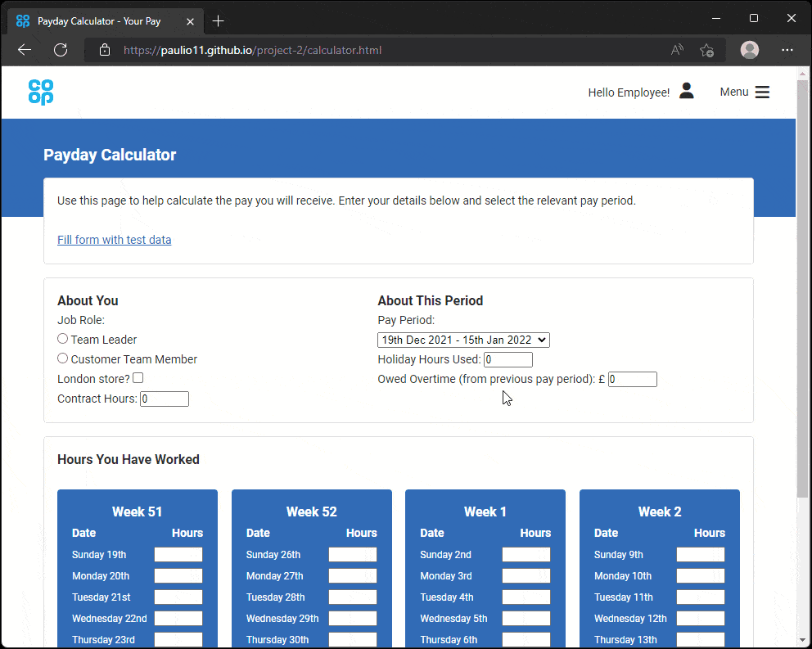Image resolution: width=812 pixels, height=649 pixels.
Task: Tick the London store checkbox
Action: tap(138, 378)
